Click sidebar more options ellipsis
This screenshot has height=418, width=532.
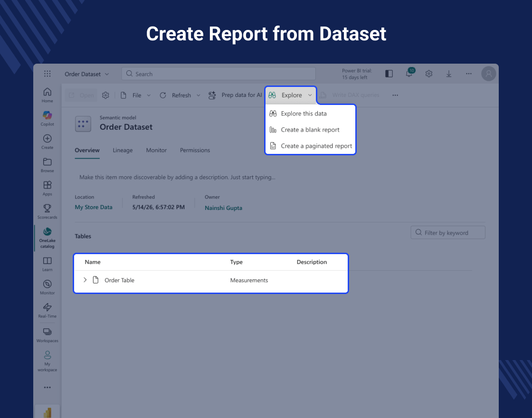47,387
